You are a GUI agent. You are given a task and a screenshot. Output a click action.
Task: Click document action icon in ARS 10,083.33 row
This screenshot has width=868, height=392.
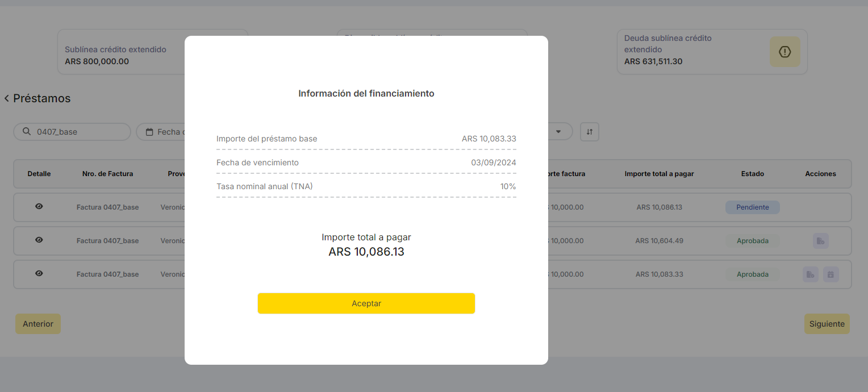coord(811,274)
